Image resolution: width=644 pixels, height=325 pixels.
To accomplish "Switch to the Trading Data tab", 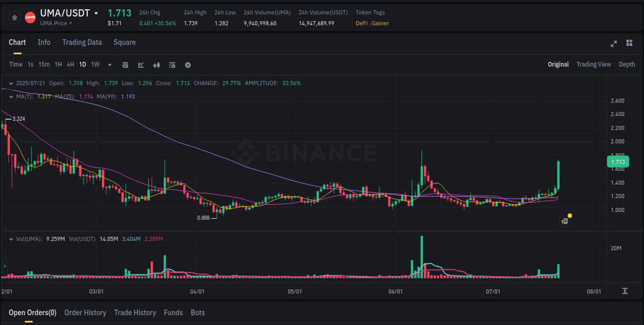I will (x=82, y=42).
